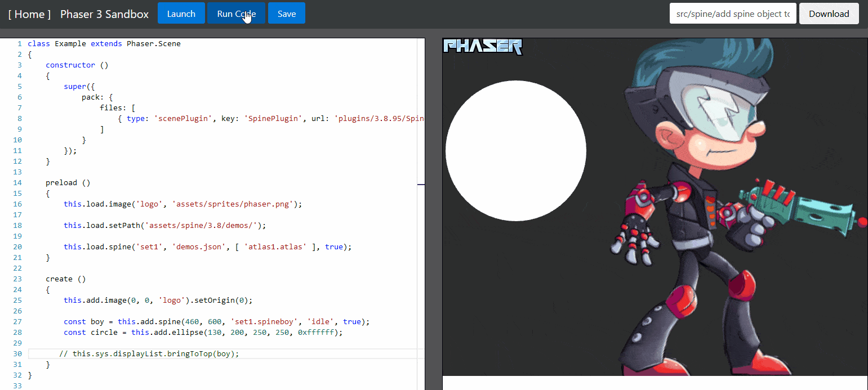
Task: Click the 'create ()' code line
Action: tap(66, 279)
